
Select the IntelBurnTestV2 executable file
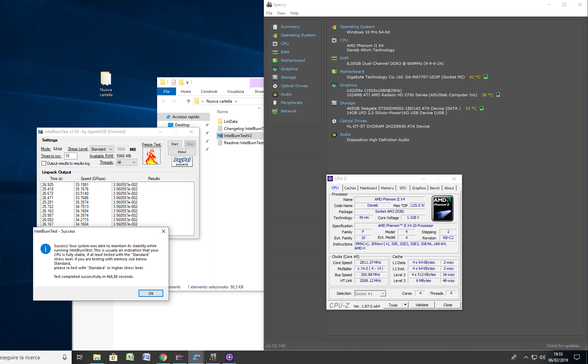point(238,136)
